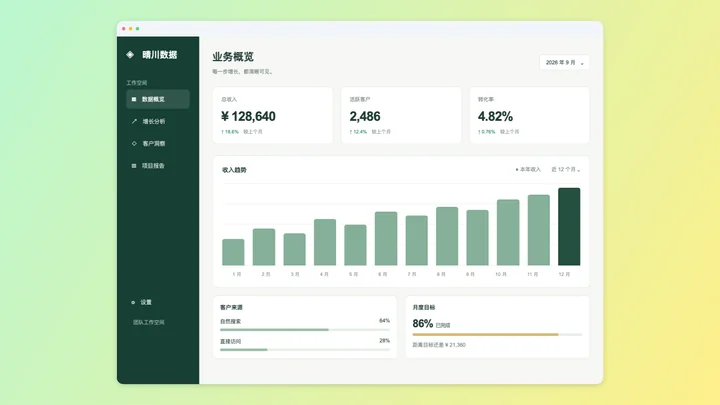Image resolution: width=720 pixels, height=405 pixels.
Task: Click the 客户来源 card title
Action: coord(231,307)
